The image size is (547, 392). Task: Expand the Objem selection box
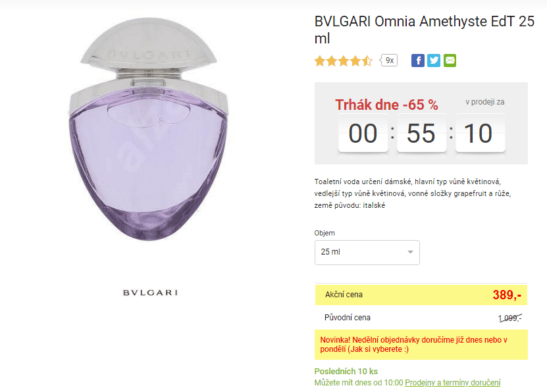click(367, 253)
